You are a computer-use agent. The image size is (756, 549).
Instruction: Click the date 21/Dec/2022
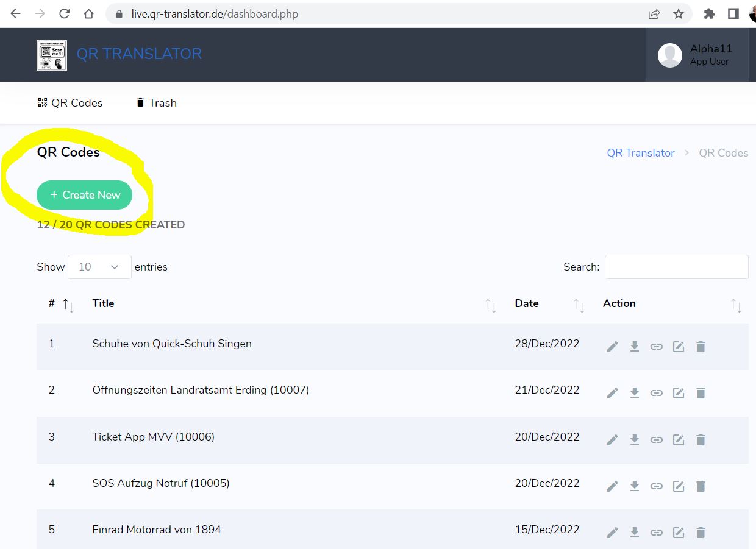(x=547, y=390)
